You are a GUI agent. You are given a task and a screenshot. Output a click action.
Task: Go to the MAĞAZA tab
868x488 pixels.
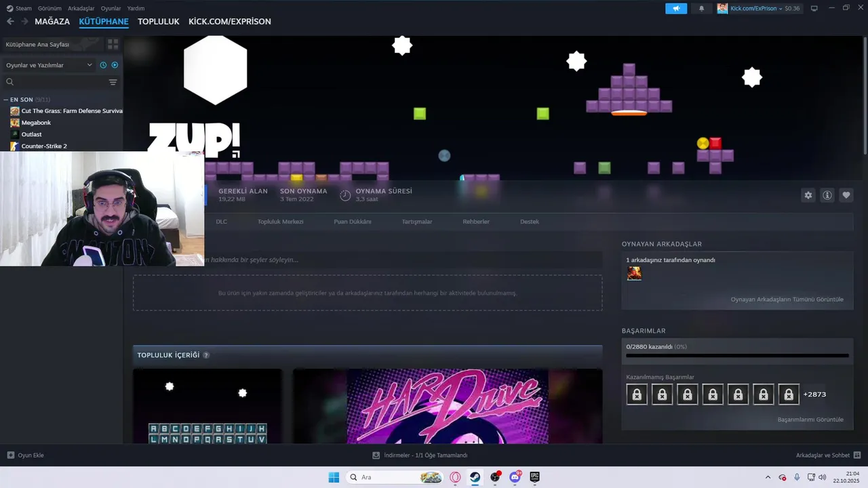(52, 22)
